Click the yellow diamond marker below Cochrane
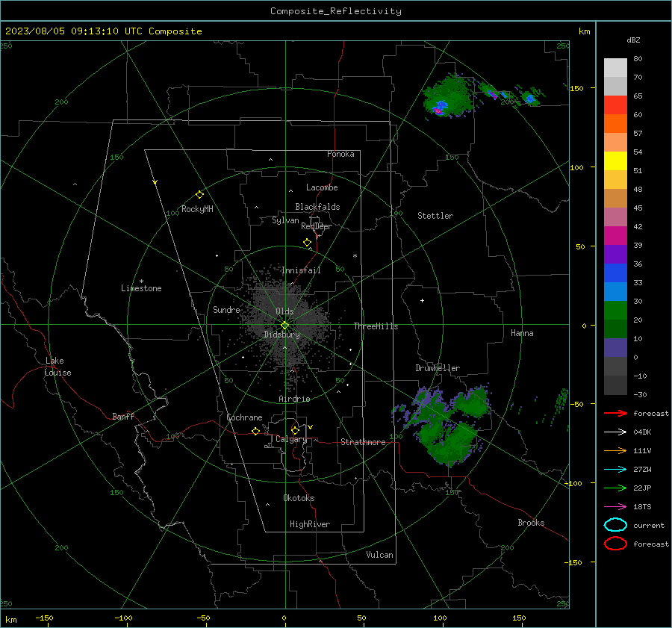The image size is (672, 628). 255,432
